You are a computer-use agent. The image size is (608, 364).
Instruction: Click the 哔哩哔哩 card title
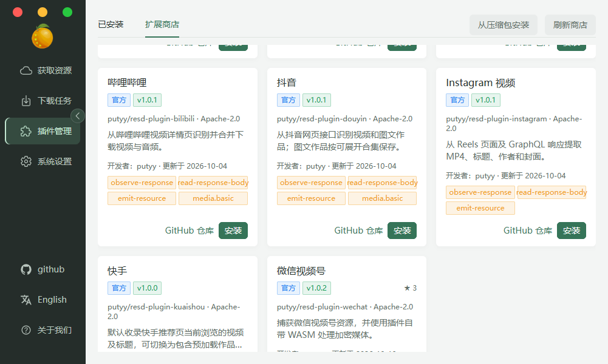(x=127, y=83)
